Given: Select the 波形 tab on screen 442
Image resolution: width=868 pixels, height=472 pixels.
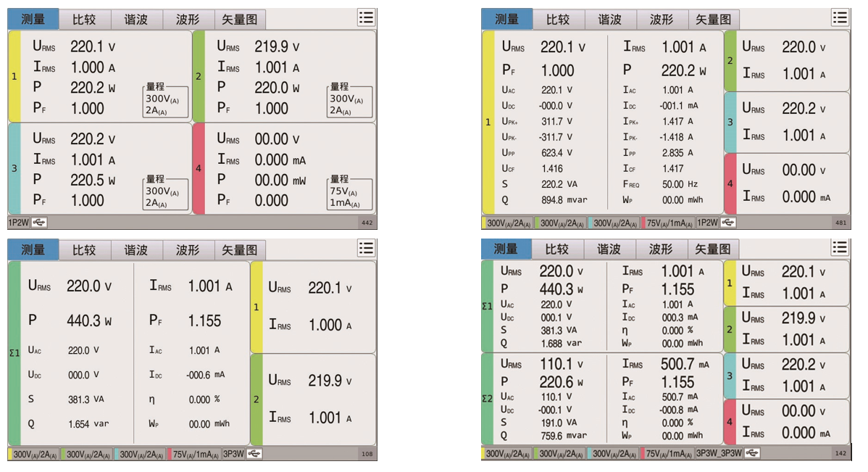Looking at the screenshot, I should 188,20.
